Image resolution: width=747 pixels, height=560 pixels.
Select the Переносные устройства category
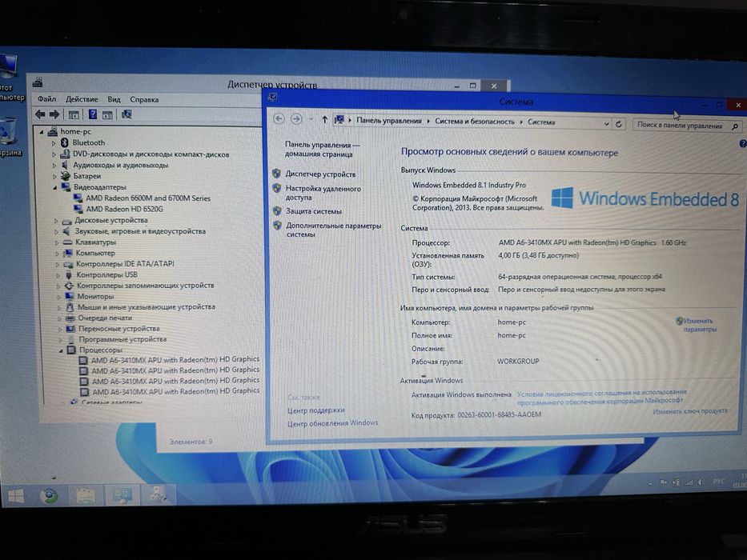[119, 329]
